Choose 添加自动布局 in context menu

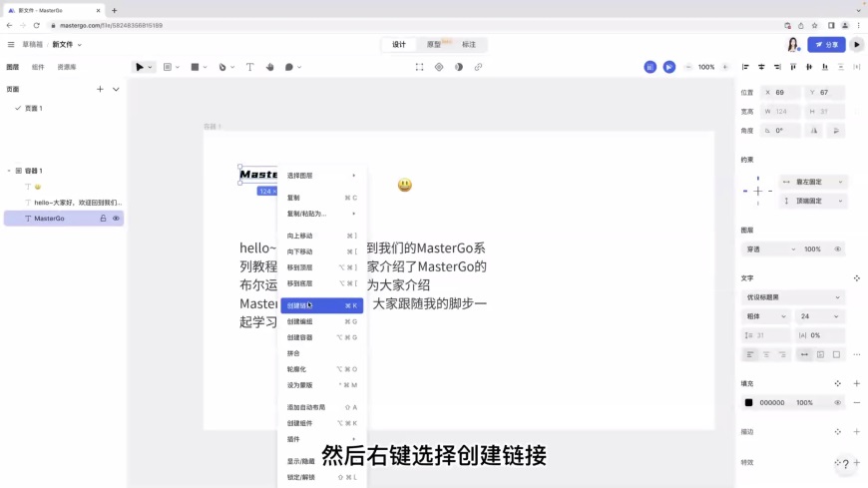pos(321,407)
